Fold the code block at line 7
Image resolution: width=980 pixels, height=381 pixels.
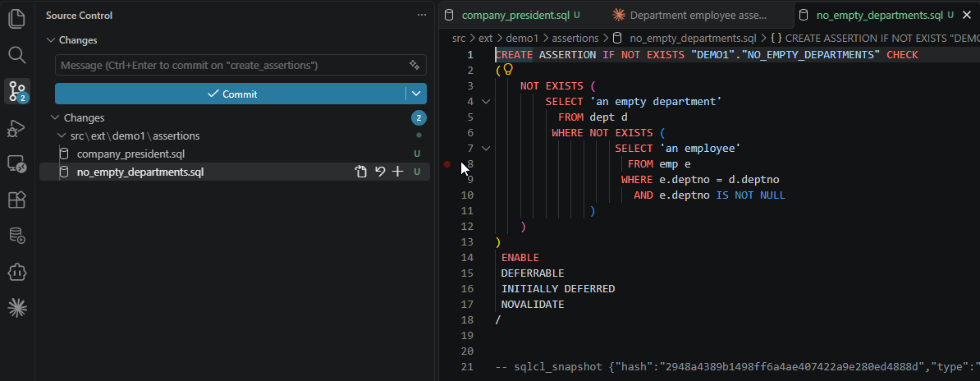click(486, 149)
